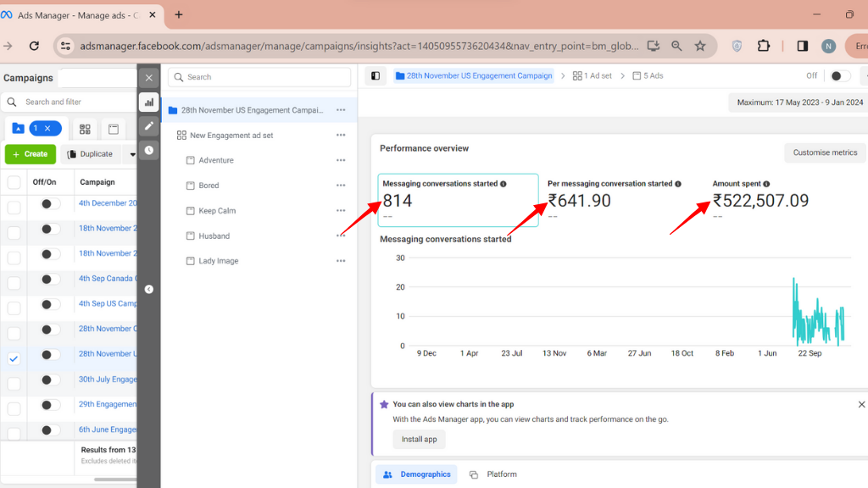This screenshot has height=488, width=868.
Task: Open the Duplicate dropdown arrow
Action: tap(132, 154)
